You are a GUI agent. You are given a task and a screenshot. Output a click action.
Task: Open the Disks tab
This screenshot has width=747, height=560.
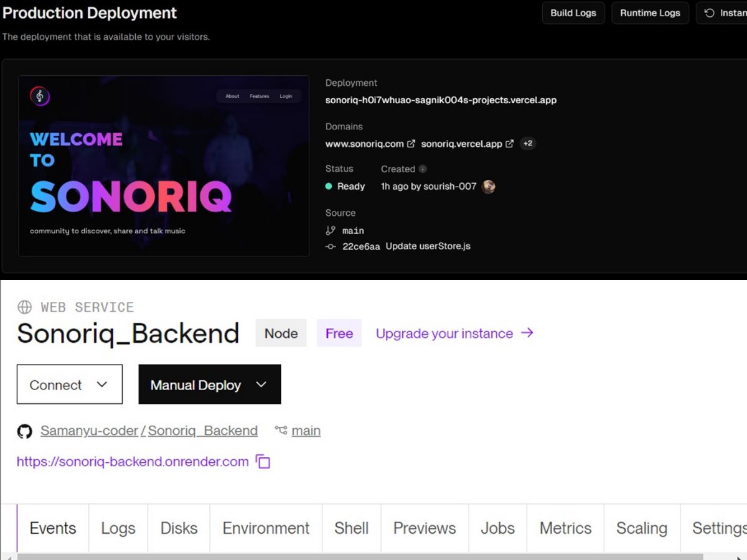pyautogui.click(x=179, y=528)
